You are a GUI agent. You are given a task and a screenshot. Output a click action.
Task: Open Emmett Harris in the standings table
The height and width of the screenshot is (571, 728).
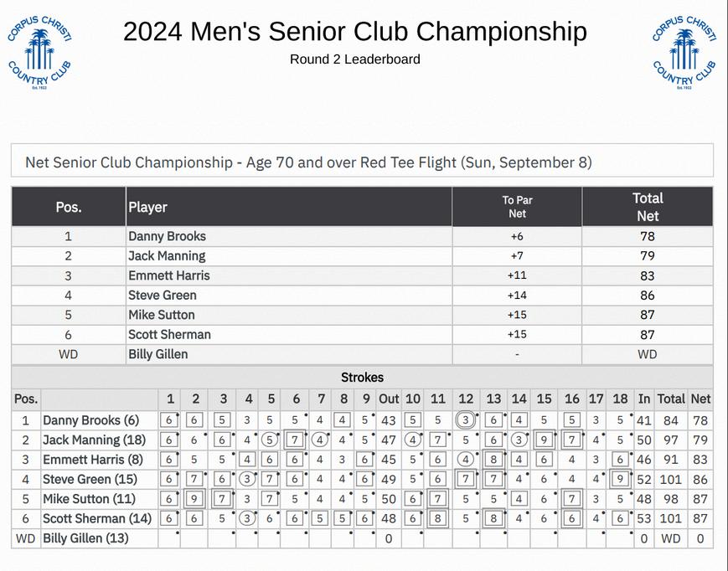(x=168, y=275)
